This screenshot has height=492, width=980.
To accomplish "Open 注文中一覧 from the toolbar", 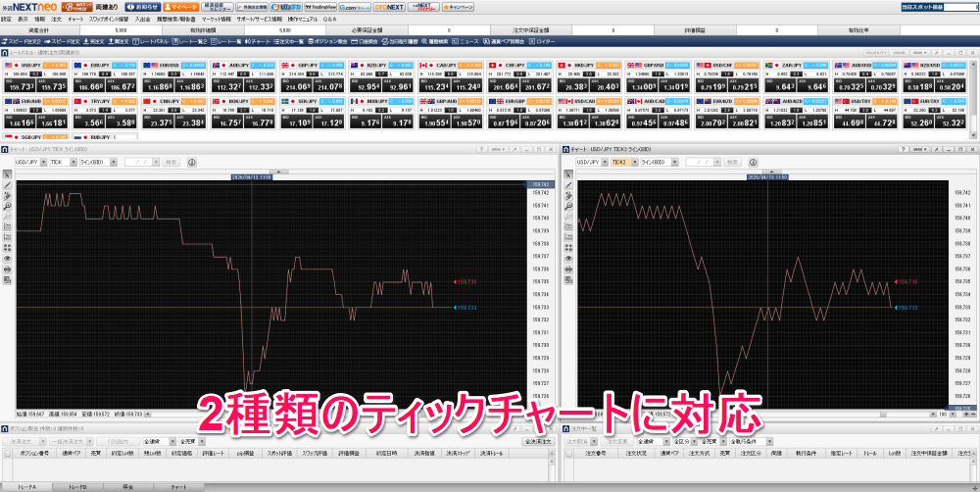I will pos(289,41).
